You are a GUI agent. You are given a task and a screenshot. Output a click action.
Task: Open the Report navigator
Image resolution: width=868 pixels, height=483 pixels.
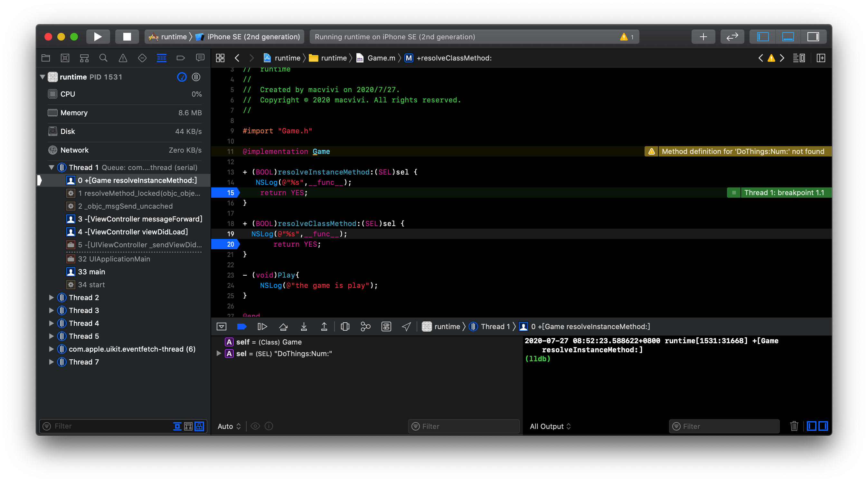pyautogui.click(x=200, y=58)
